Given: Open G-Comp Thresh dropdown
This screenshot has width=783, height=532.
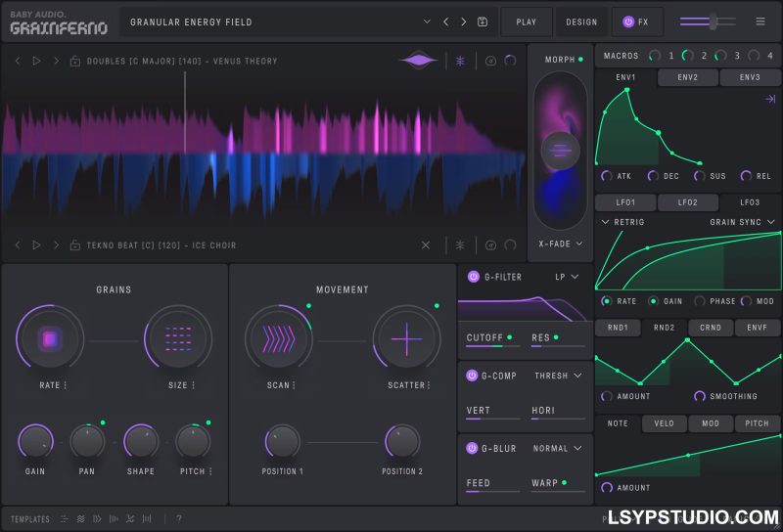Looking at the screenshot, I should coord(558,376).
